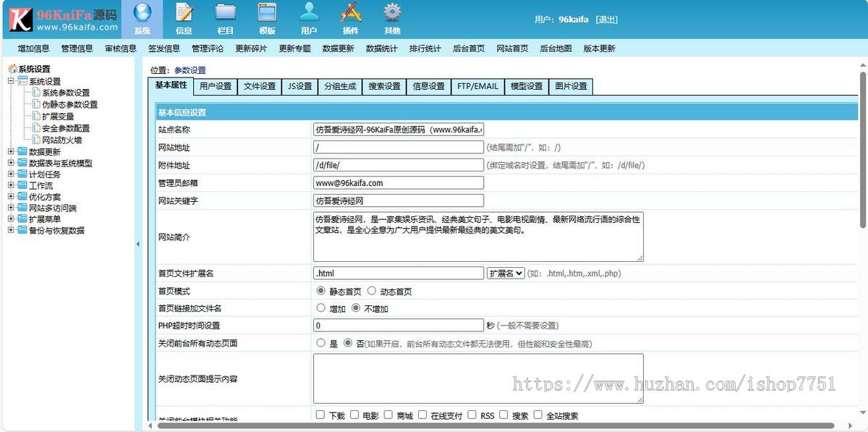This screenshot has width=868, height=432.
Task: Click the 网站多访问端 folder icon
Action: coord(22,208)
